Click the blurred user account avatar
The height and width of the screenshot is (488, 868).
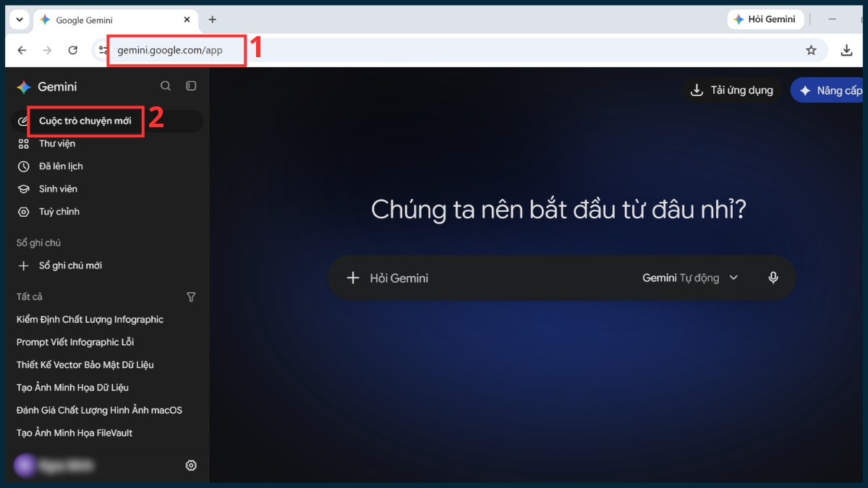25,465
